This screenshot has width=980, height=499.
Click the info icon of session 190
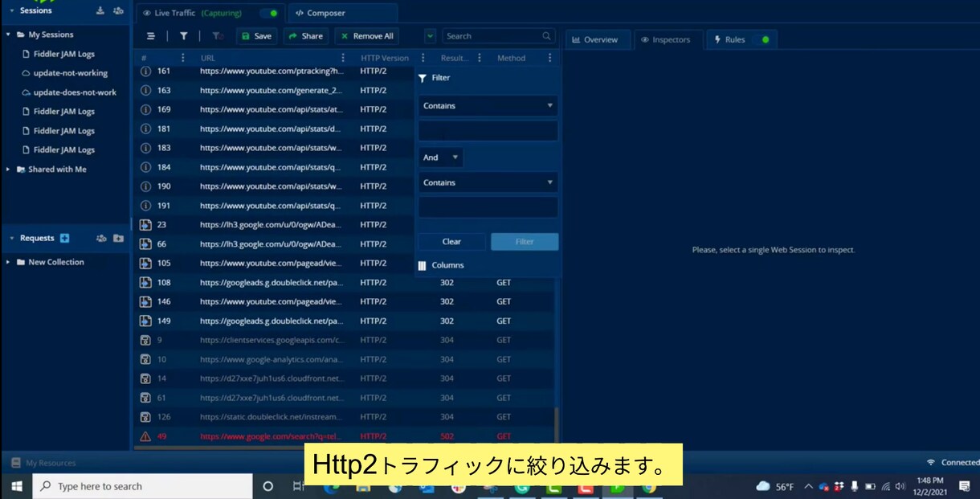click(x=145, y=186)
